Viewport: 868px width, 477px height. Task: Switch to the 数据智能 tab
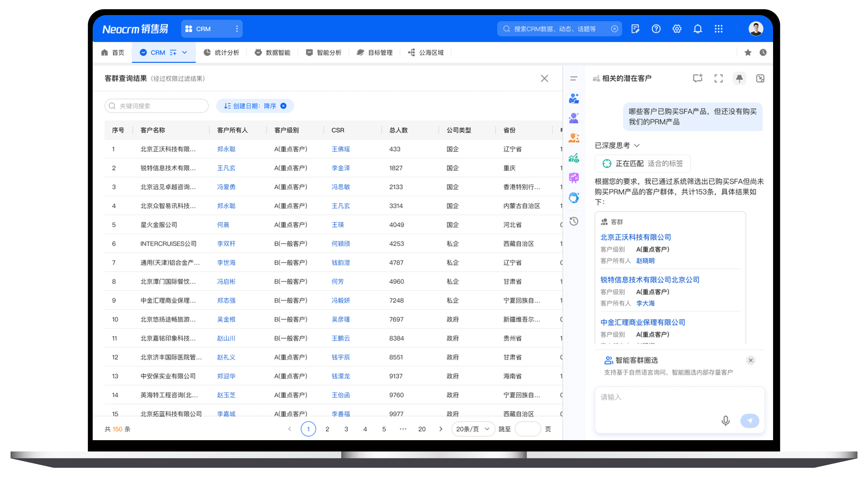point(272,52)
